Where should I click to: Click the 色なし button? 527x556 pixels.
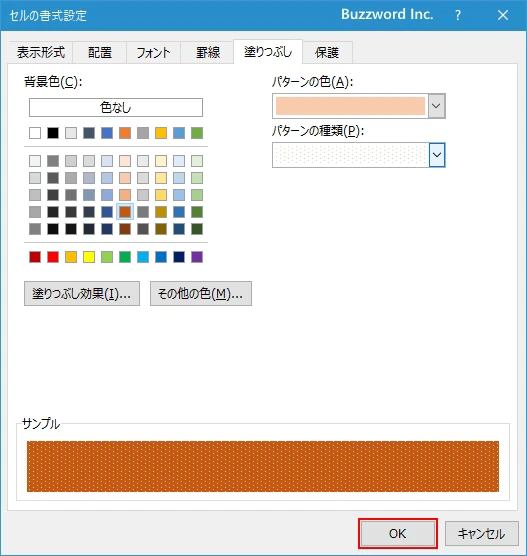point(116,107)
